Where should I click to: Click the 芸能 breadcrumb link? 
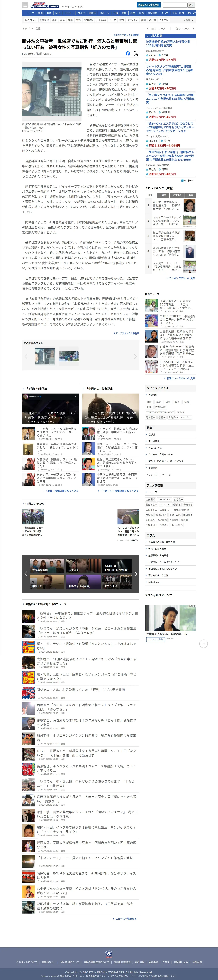click(x=38, y=29)
